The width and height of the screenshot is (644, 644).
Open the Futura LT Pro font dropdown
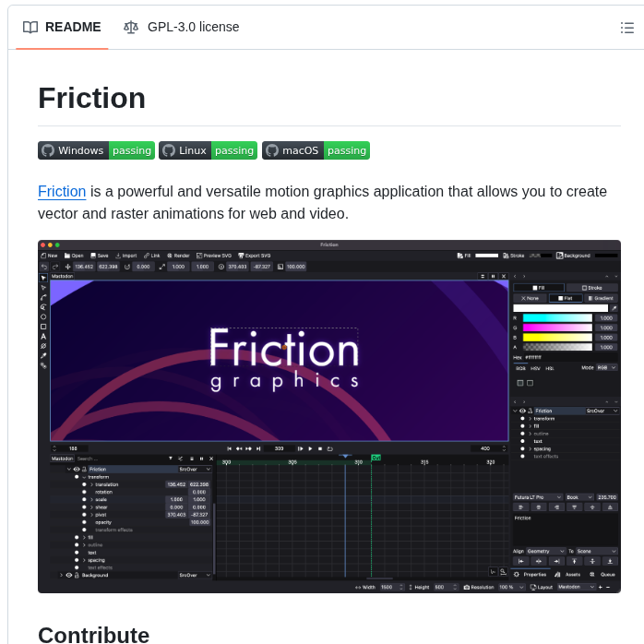tap(538, 497)
